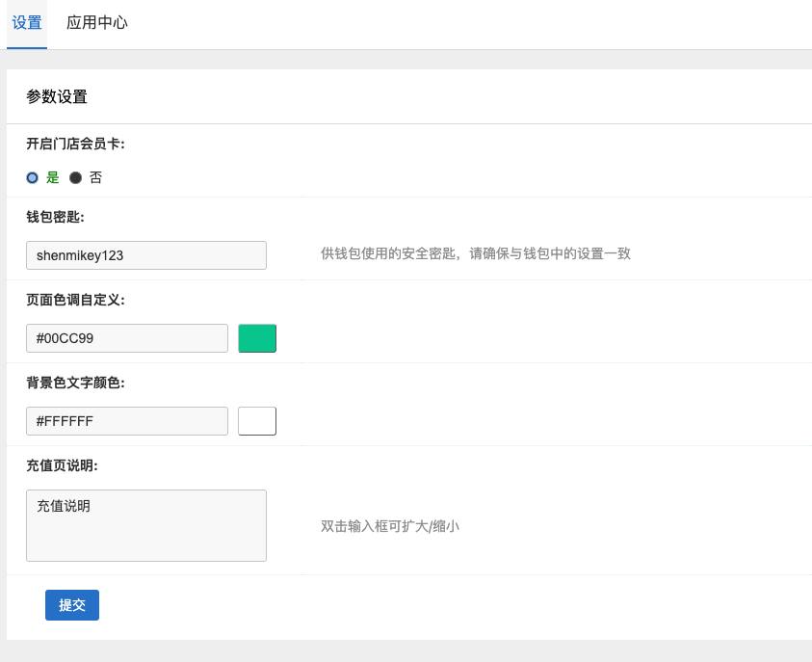Focus the 钱包密匙 input with shenmikey123
Screen dimensions: 812x662
click(x=146, y=255)
